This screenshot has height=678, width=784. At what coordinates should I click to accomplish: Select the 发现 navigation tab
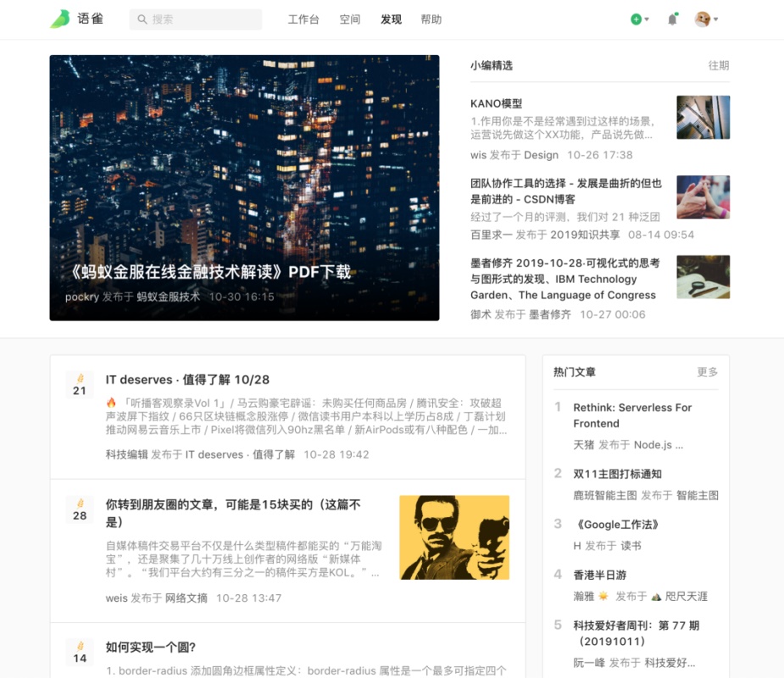pos(391,19)
